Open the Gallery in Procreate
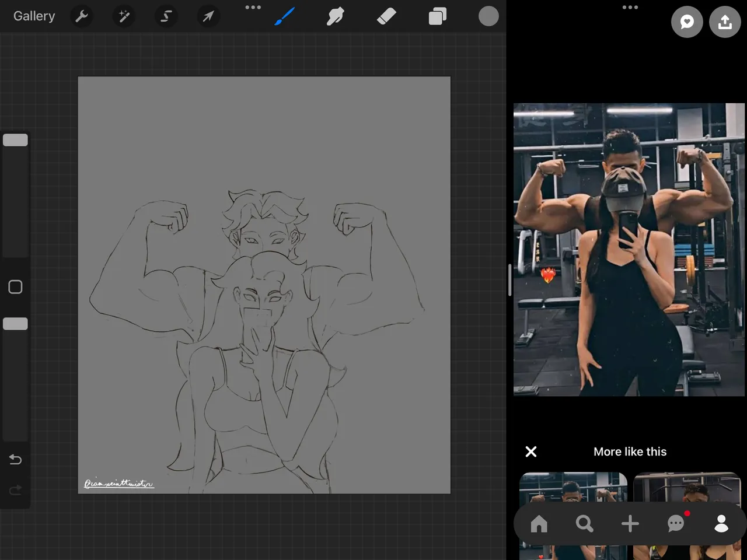 [x=34, y=16]
